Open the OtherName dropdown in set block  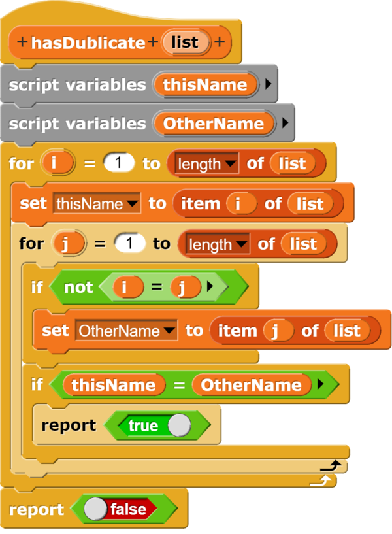click(x=170, y=331)
